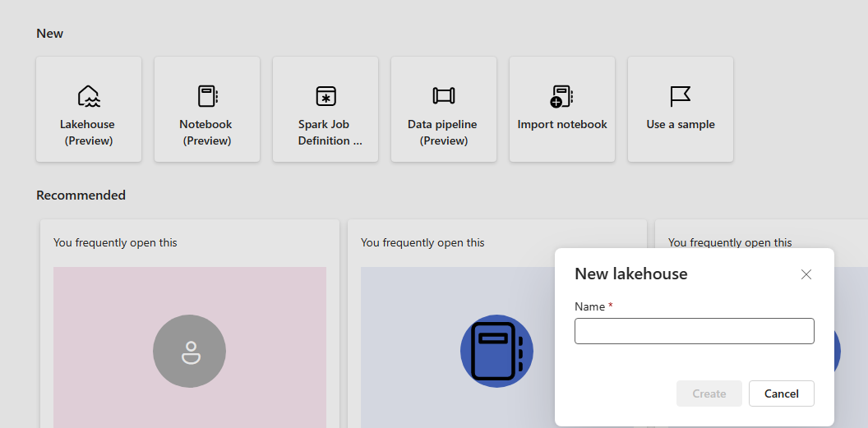Click the Lakehouse wave-house icon
868x428 pixels.
[89, 95]
